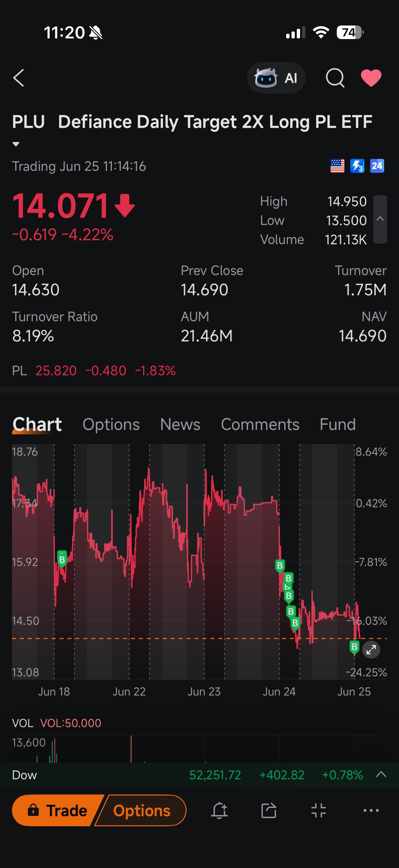The width and height of the screenshot is (399, 868).
Task: Tap the collapse-layout icon in bottom bar
Action: point(319,810)
